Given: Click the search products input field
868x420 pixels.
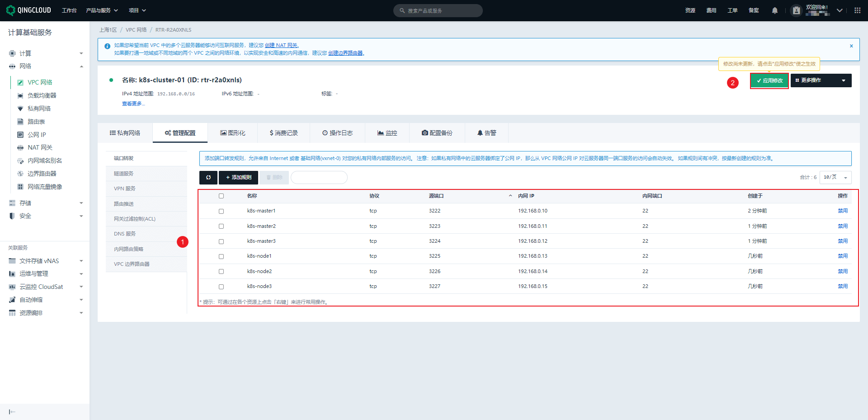Looking at the screenshot, I should coord(438,10).
